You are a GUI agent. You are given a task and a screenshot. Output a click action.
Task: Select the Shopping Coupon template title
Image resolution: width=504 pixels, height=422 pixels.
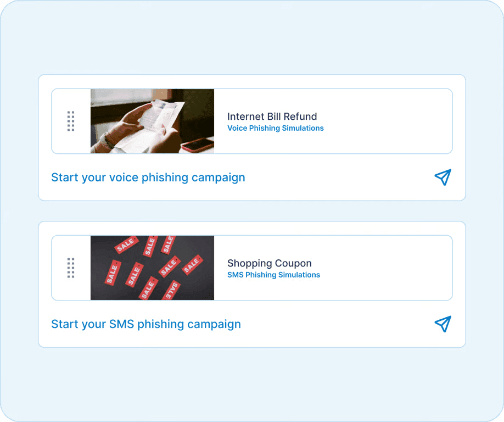click(269, 263)
